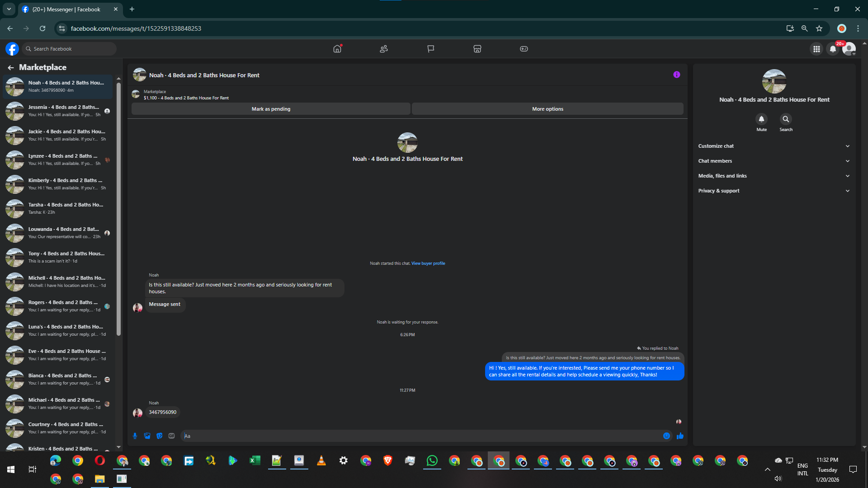This screenshot has height=488, width=868.
Task: Open the Windows notification center
Action: click(853, 469)
